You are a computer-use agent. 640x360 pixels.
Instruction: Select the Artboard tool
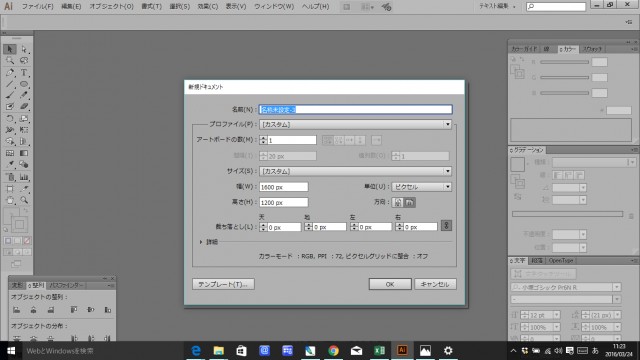coord(10,189)
